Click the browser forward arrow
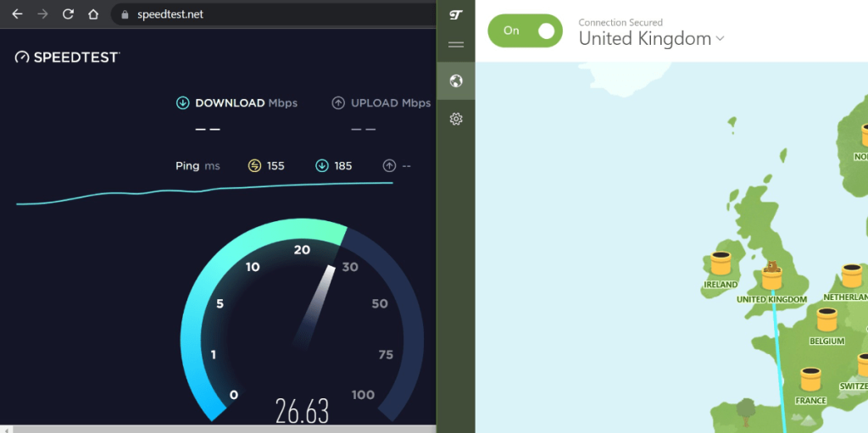868x433 pixels. [42, 14]
